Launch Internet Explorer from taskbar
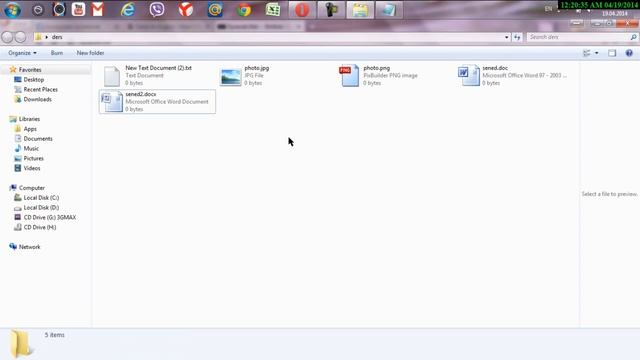The height and width of the screenshot is (360, 640). click(x=128, y=9)
